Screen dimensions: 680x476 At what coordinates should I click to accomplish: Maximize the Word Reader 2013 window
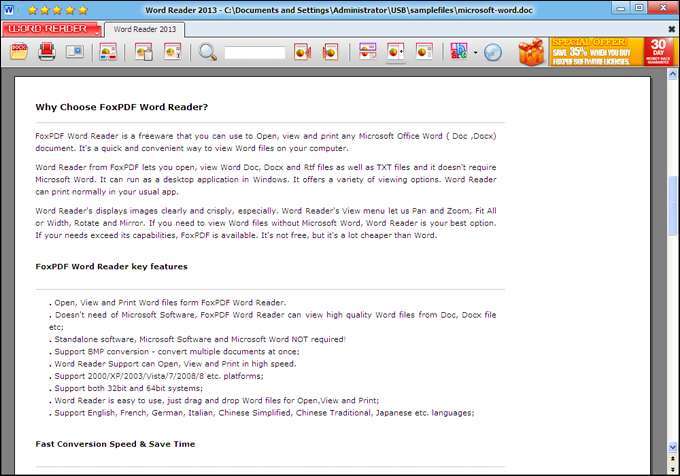639,8
